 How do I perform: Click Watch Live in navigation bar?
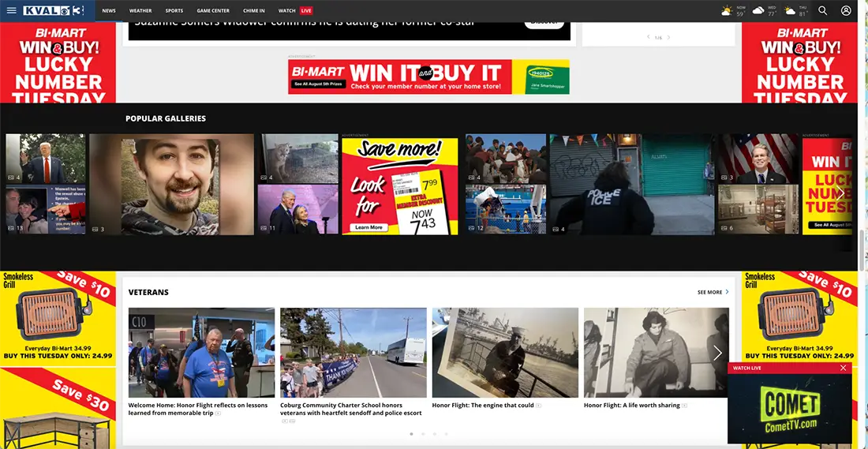click(x=296, y=10)
